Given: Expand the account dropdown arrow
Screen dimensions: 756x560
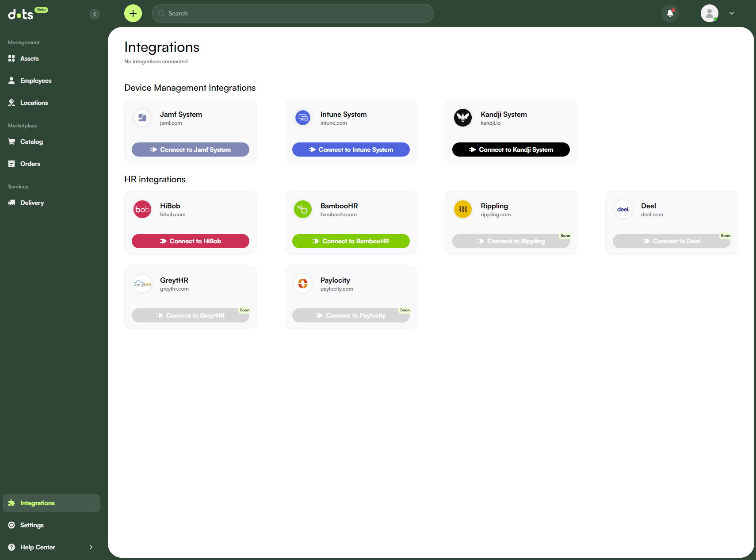Looking at the screenshot, I should coord(732,13).
